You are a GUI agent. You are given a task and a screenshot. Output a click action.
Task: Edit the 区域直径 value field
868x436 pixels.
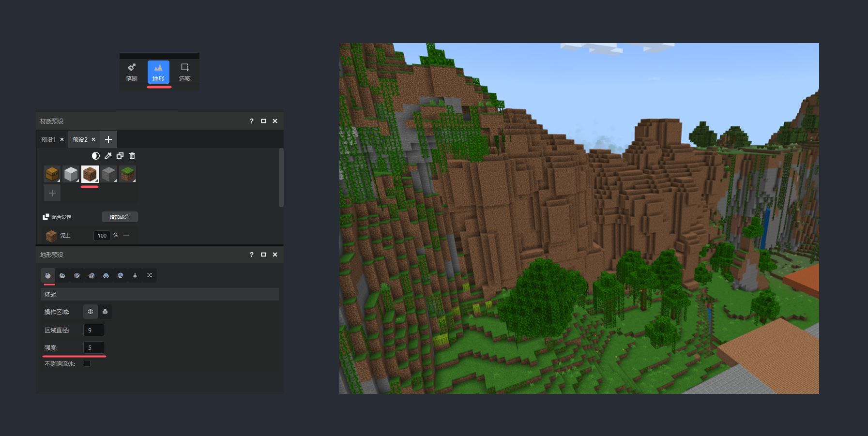click(x=94, y=330)
